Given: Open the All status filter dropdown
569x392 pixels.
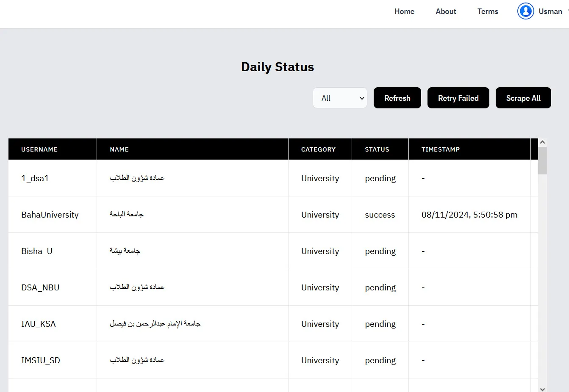Looking at the screenshot, I should (340, 98).
